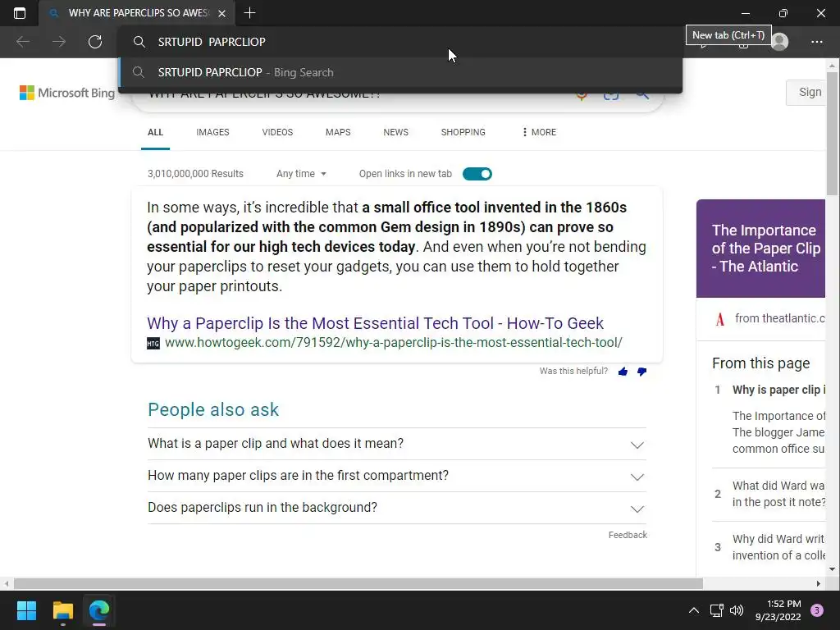
Task: Open network status tray icon
Action: (716, 610)
